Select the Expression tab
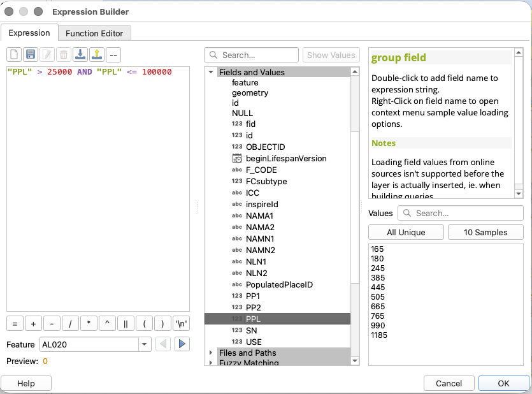This screenshot has width=532, height=394. pyautogui.click(x=29, y=33)
